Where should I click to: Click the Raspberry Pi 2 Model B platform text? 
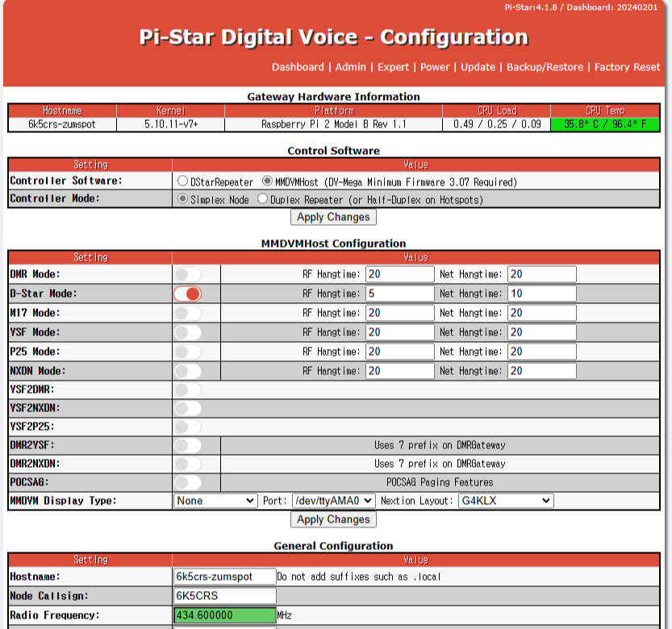coord(333,124)
